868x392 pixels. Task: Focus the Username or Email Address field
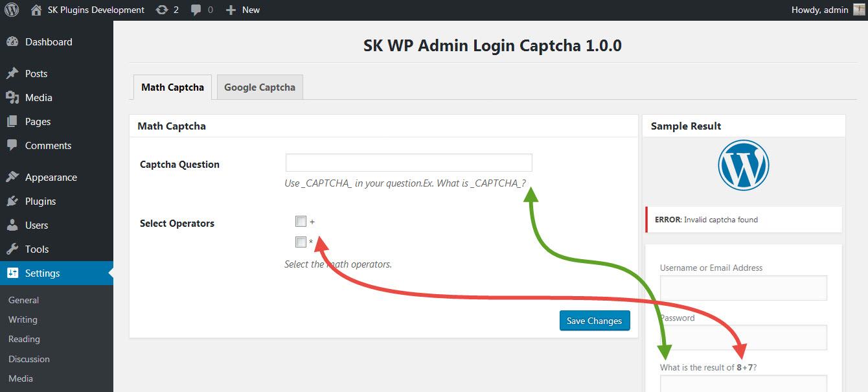click(x=744, y=288)
